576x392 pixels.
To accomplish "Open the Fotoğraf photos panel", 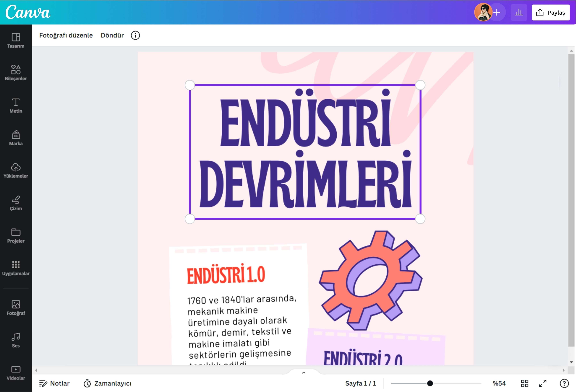I will point(16,308).
